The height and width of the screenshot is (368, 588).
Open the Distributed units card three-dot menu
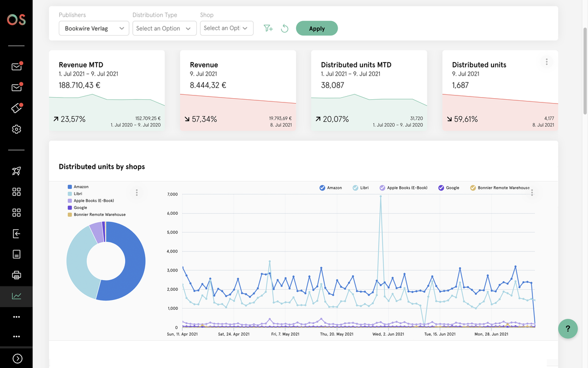(x=546, y=62)
